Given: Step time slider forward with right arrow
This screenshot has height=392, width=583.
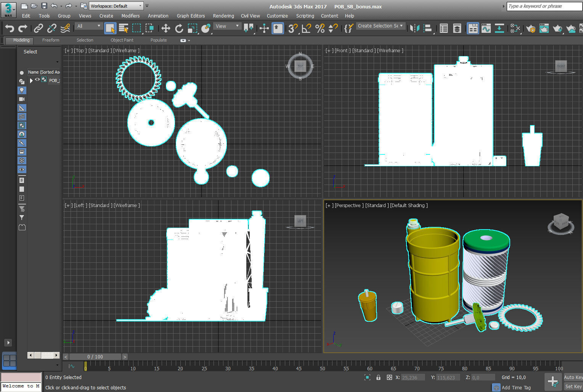Looking at the screenshot, I should pyautogui.click(x=125, y=357).
